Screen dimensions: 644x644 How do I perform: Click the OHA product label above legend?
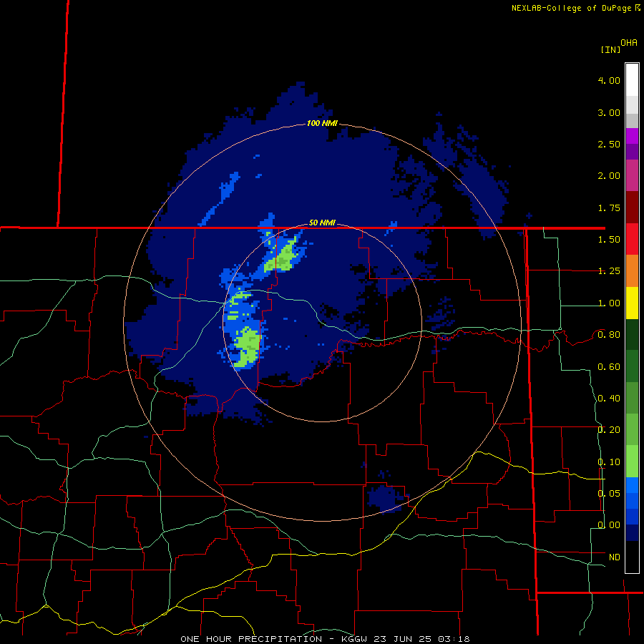(629, 43)
